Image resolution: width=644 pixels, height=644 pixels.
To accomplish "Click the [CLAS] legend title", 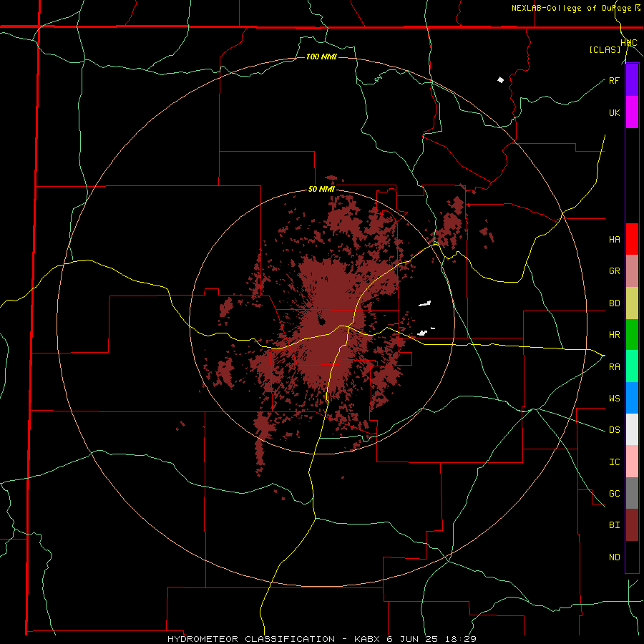I will click(x=605, y=50).
